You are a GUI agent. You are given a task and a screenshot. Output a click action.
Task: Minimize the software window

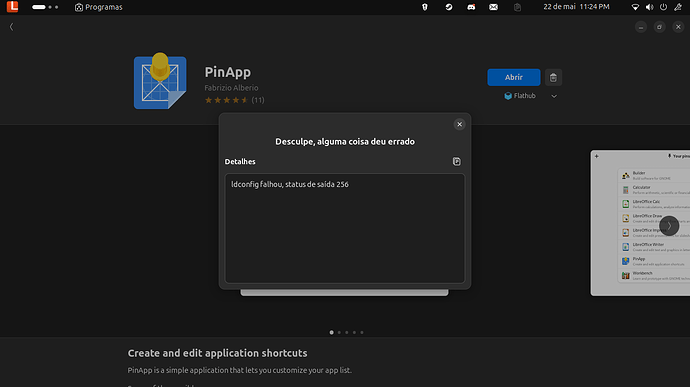641,27
